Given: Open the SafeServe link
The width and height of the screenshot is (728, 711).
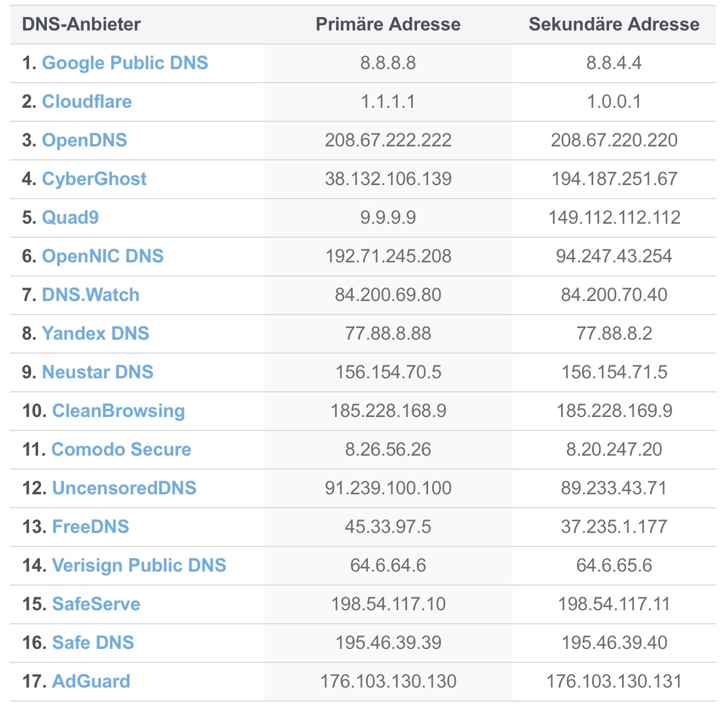Looking at the screenshot, I should click(96, 604).
